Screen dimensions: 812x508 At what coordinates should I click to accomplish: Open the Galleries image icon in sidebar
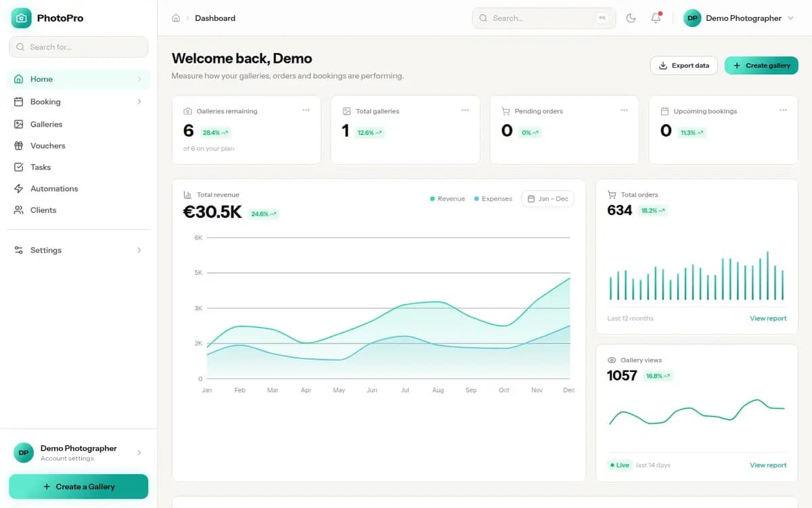pos(18,124)
